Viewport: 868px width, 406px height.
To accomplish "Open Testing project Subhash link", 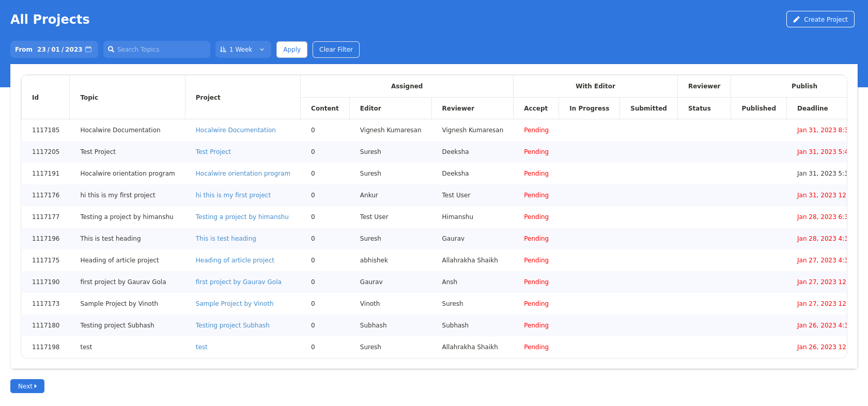I will click(233, 325).
